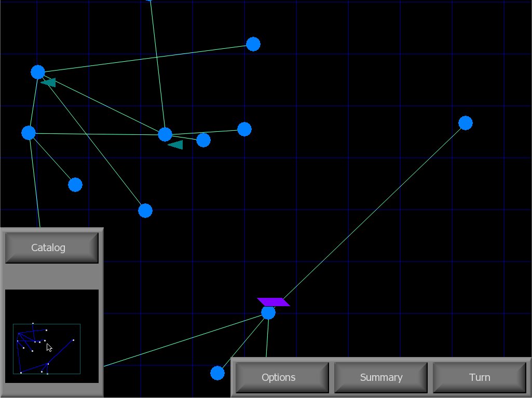Click the purple parallelogram fleet icon

[274, 301]
